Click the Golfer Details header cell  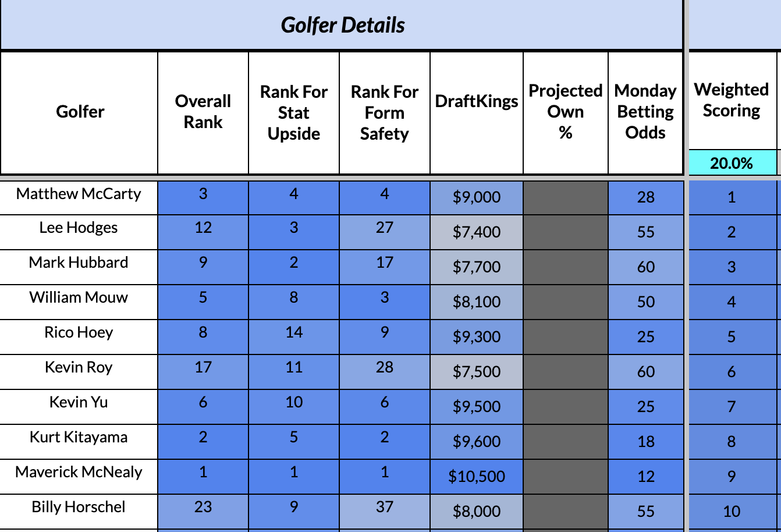[342, 25]
